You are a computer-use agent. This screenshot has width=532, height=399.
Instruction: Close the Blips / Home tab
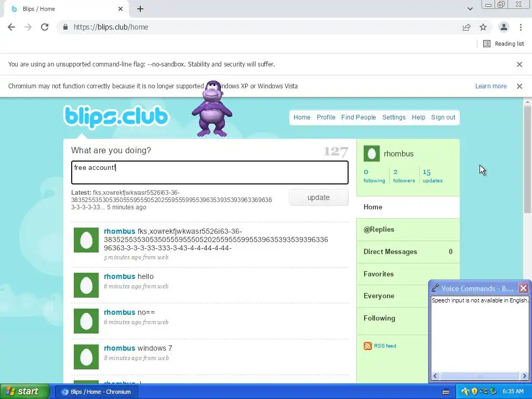121,9
